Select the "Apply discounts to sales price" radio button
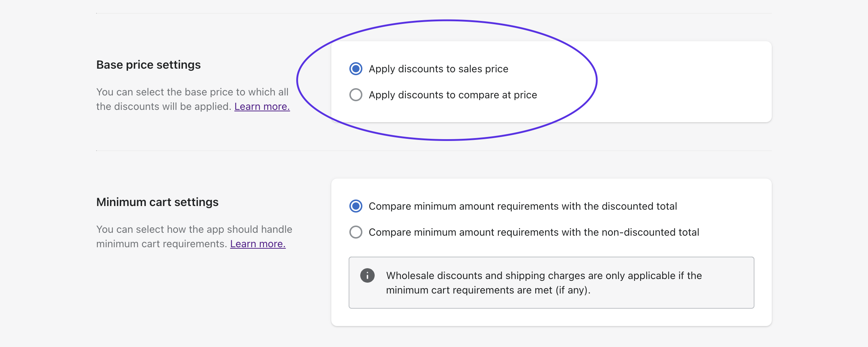 point(356,69)
